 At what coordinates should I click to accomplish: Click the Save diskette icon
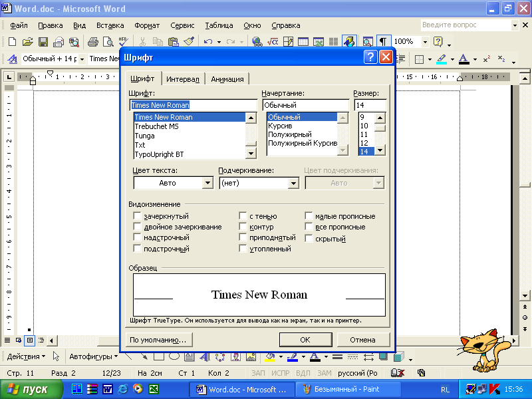pos(43,42)
